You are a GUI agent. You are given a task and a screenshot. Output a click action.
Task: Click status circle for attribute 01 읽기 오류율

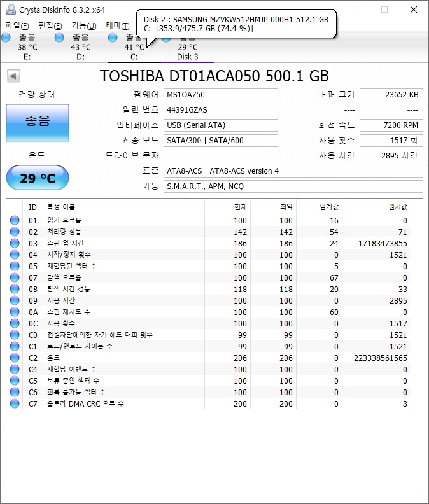pyautogui.click(x=15, y=220)
